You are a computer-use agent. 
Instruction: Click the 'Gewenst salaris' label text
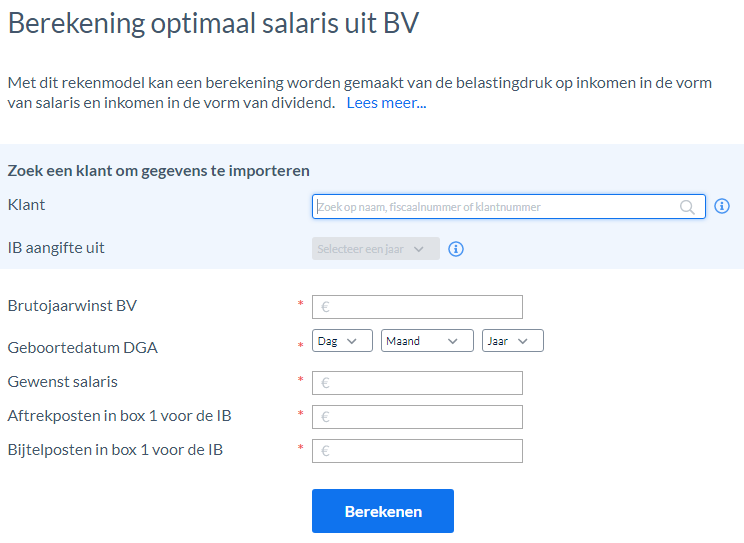point(63,382)
